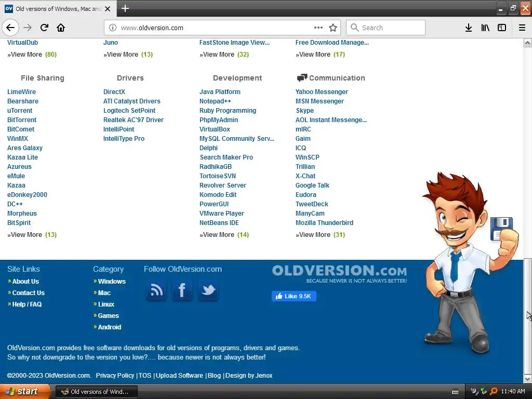Expand Development View More (14)

click(224, 235)
